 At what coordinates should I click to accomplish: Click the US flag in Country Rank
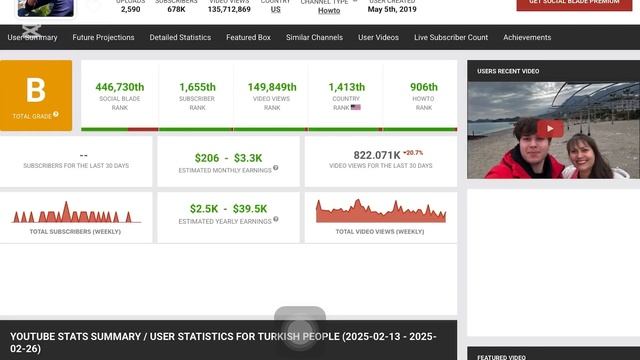tap(356, 107)
